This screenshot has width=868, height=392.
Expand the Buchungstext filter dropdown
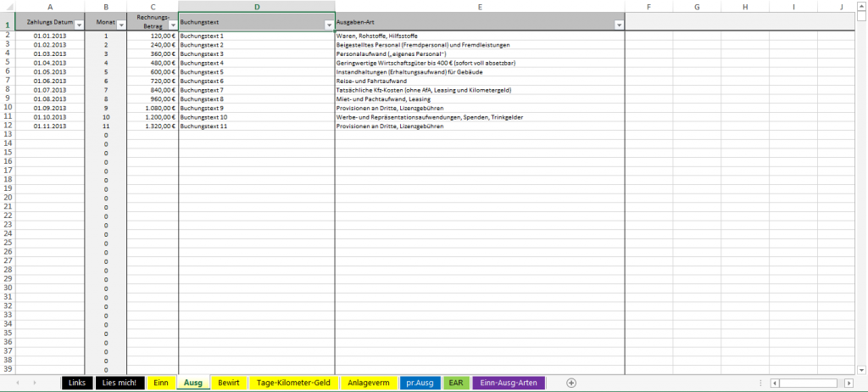coord(328,25)
